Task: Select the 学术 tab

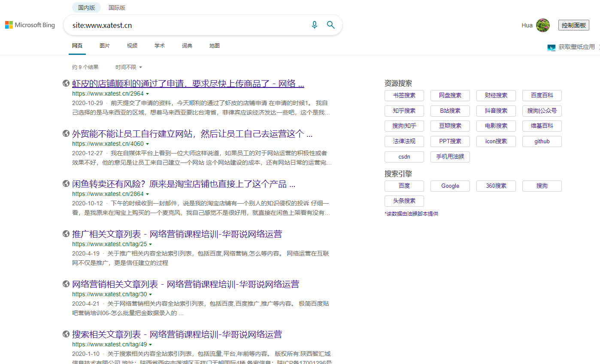Action: click(x=160, y=46)
